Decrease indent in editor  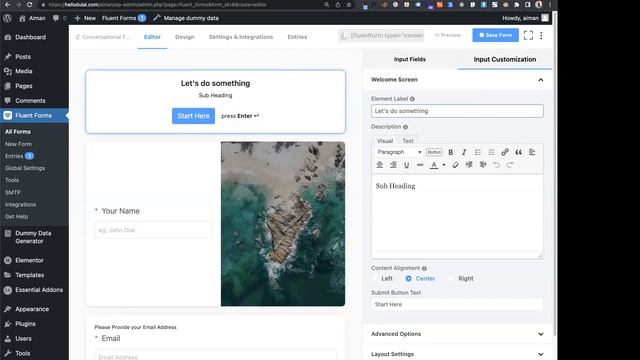469,165
